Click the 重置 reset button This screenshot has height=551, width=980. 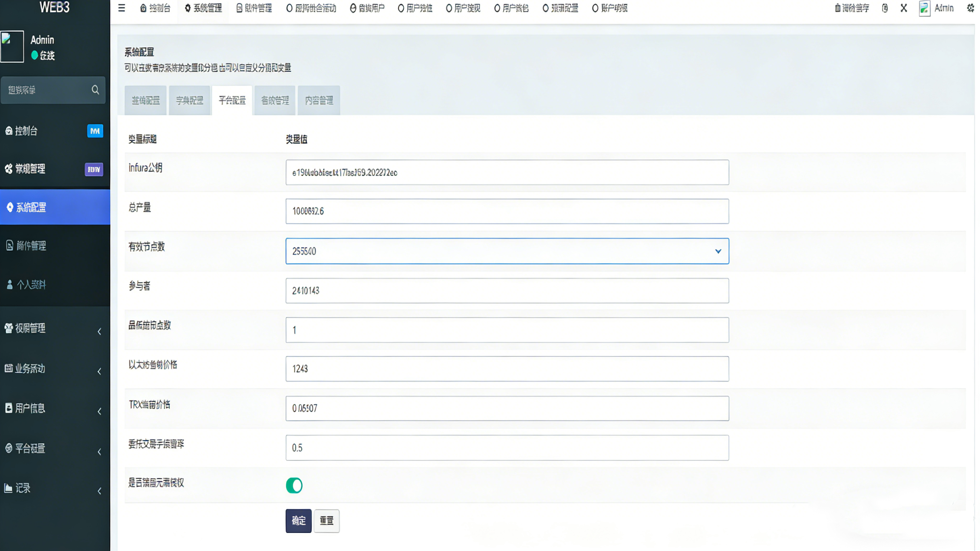[326, 520]
